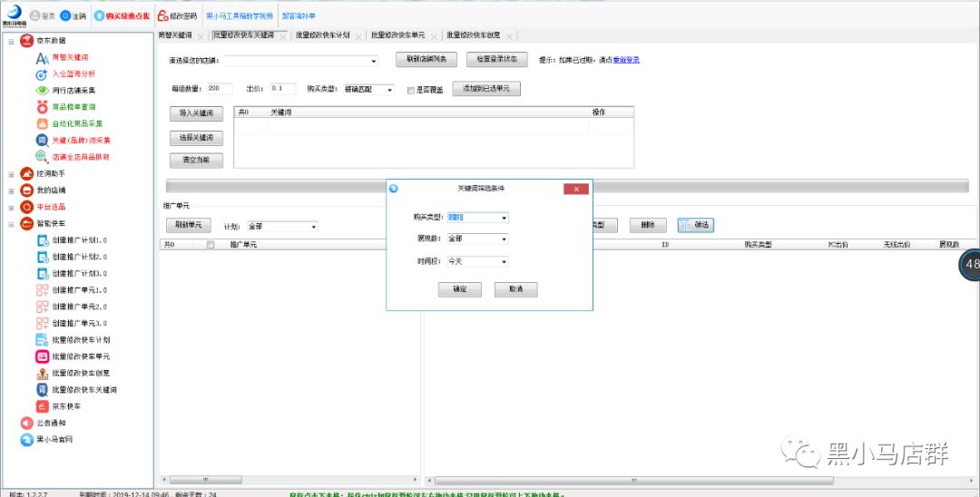The width and height of the screenshot is (980, 497).
Task: Select 创建推广计划2.0 in the sidebar
Action: 79,257
